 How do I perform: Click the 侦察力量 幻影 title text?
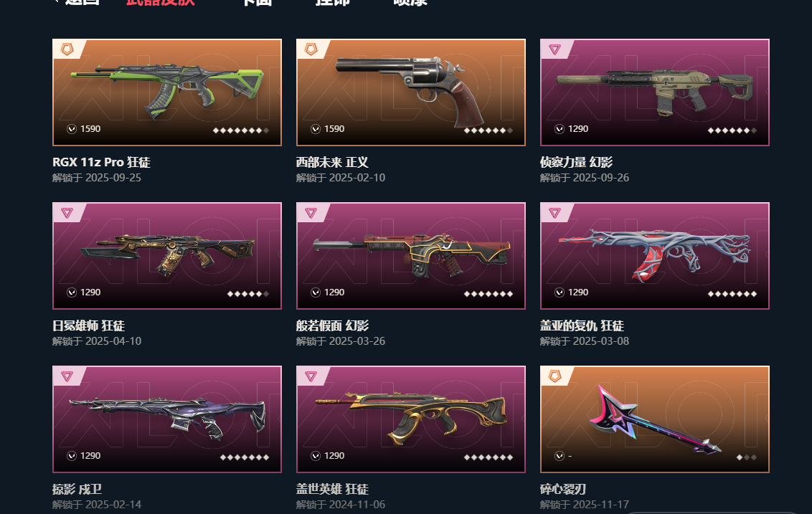pos(577,162)
